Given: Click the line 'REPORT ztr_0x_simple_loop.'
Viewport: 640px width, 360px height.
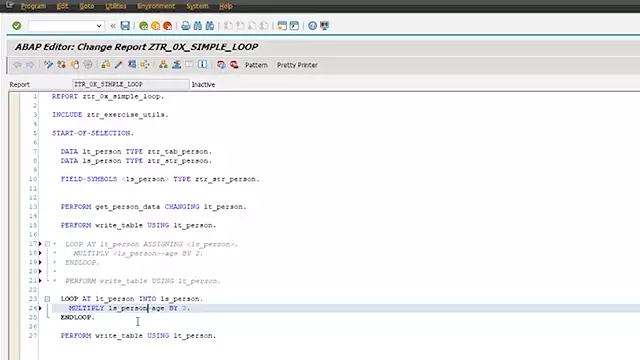Looking at the screenshot, I should tap(108, 97).
